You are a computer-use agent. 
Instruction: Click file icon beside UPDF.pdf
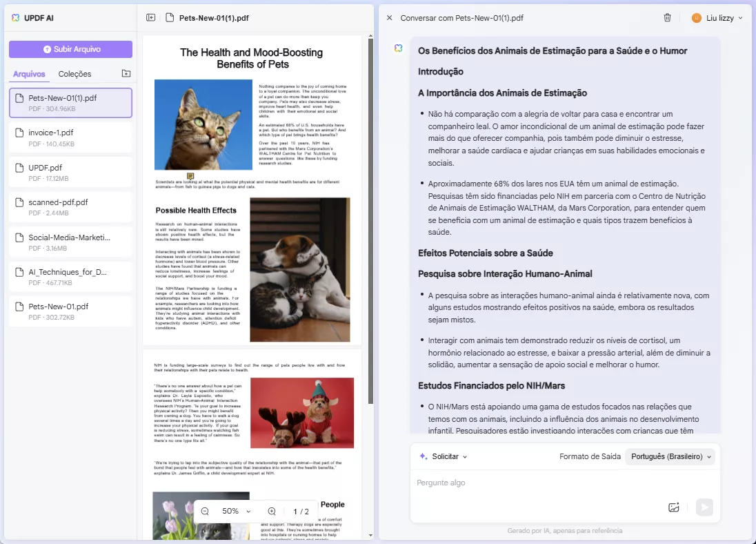pos(19,168)
